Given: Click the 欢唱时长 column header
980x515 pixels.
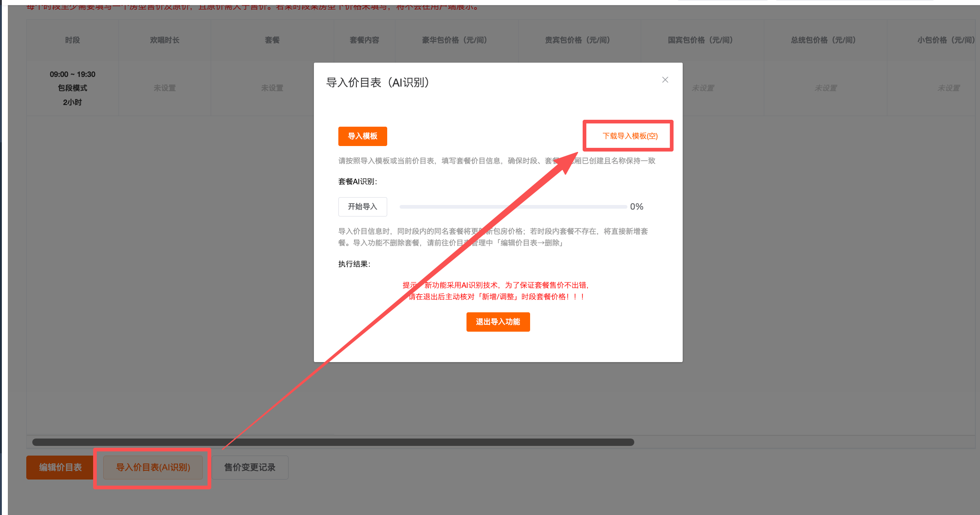Looking at the screenshot, I should (x=165, y=40).
